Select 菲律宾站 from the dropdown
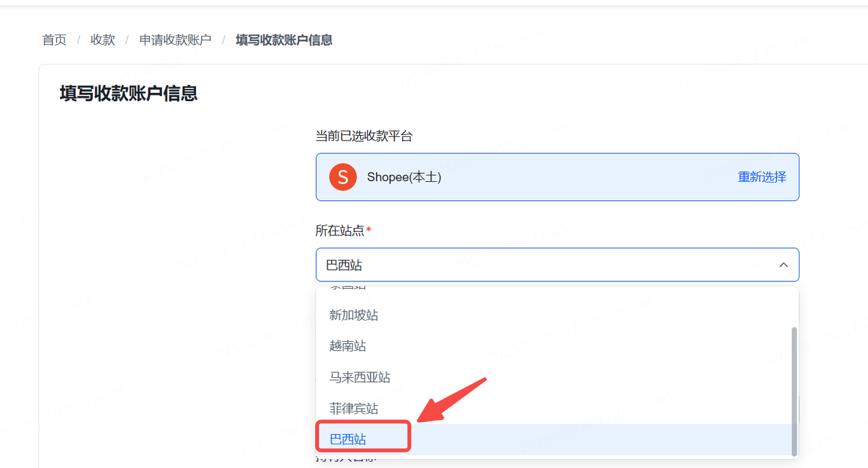This screenshot has width=868, height=468. [x=354, y=409]
